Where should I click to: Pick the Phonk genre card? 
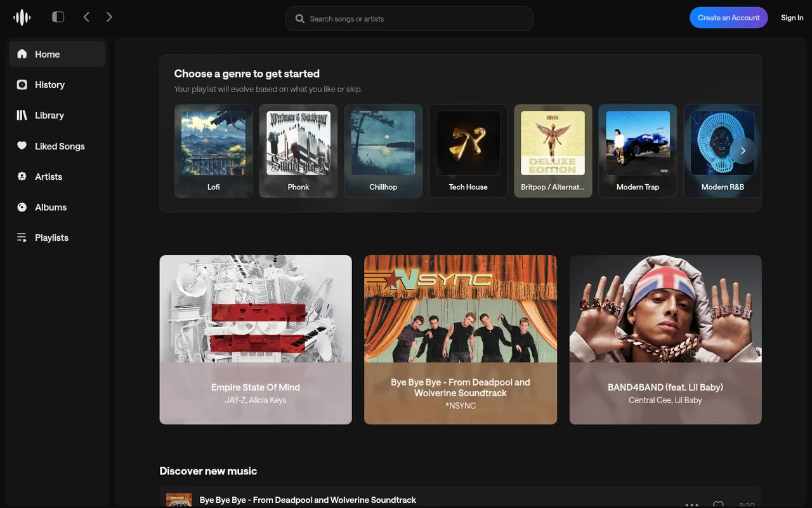pos(298,151)
